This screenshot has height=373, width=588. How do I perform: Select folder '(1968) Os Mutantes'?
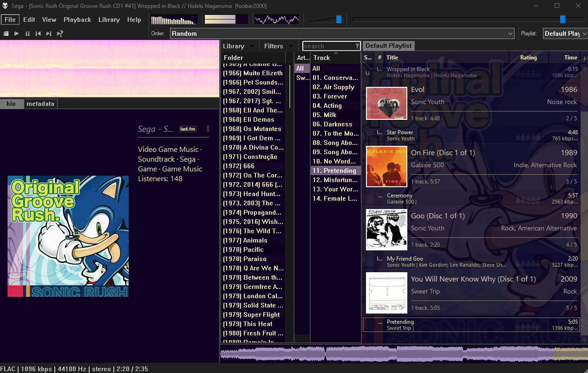click(x=253, y=129)
